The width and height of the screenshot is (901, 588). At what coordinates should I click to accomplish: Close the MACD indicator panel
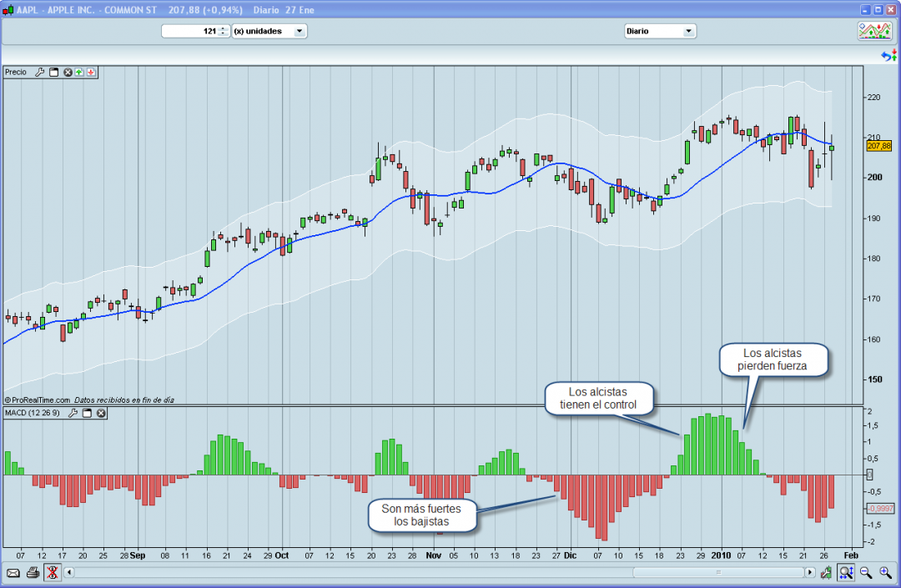tap(99, 413)
